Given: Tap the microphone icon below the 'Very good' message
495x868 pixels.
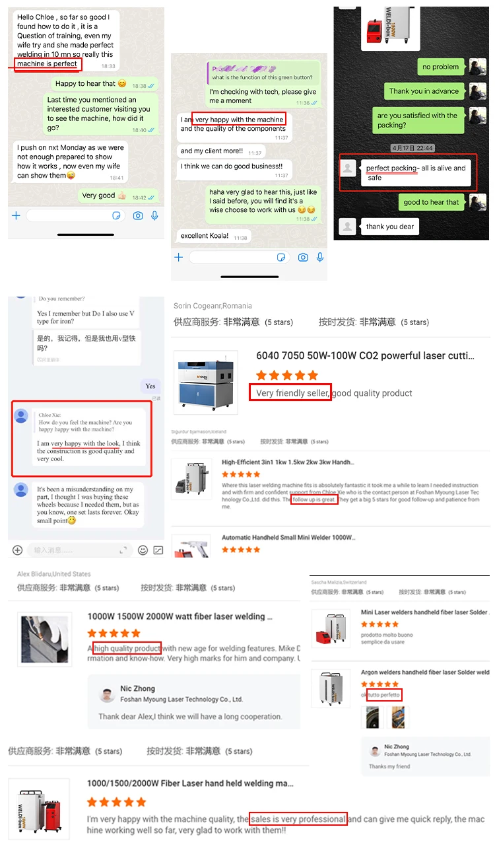Looking at the screenshot, I should (155, 215).
